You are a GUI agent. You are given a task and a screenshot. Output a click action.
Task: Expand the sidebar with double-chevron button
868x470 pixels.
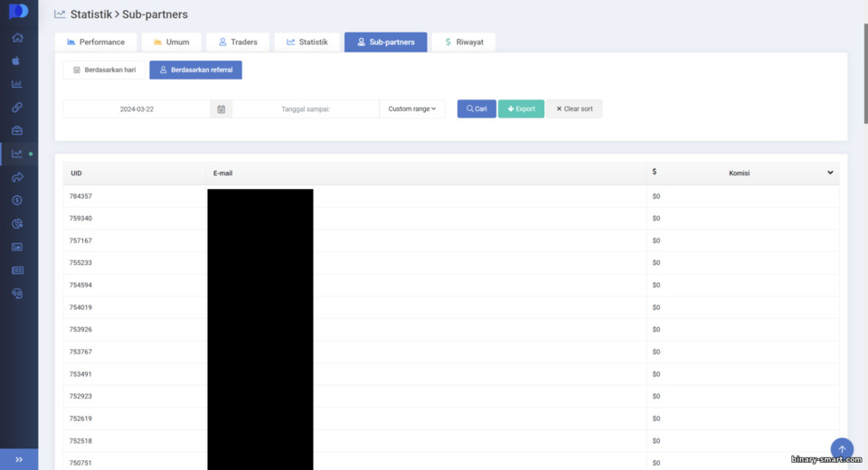19,459
